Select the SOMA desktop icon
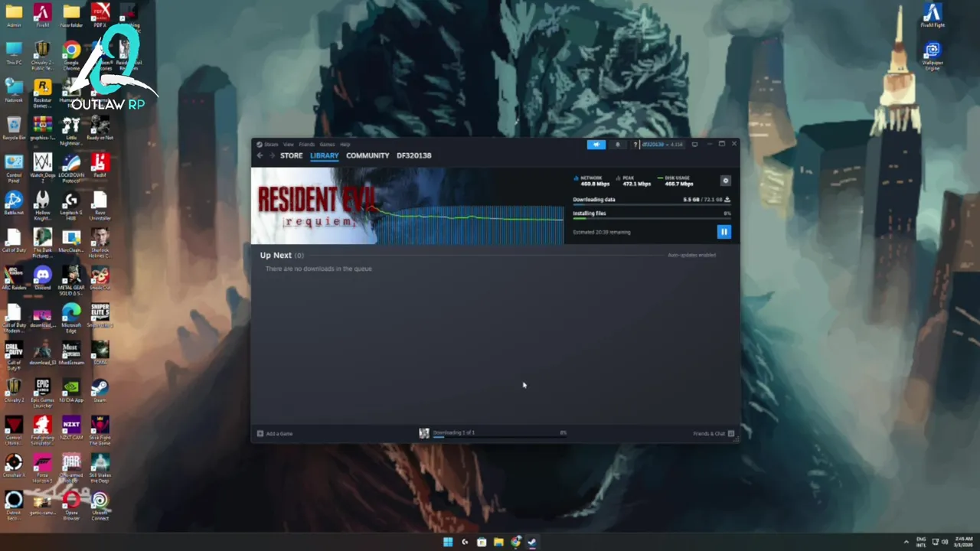980x551 pixels. [x=100, y=353]
